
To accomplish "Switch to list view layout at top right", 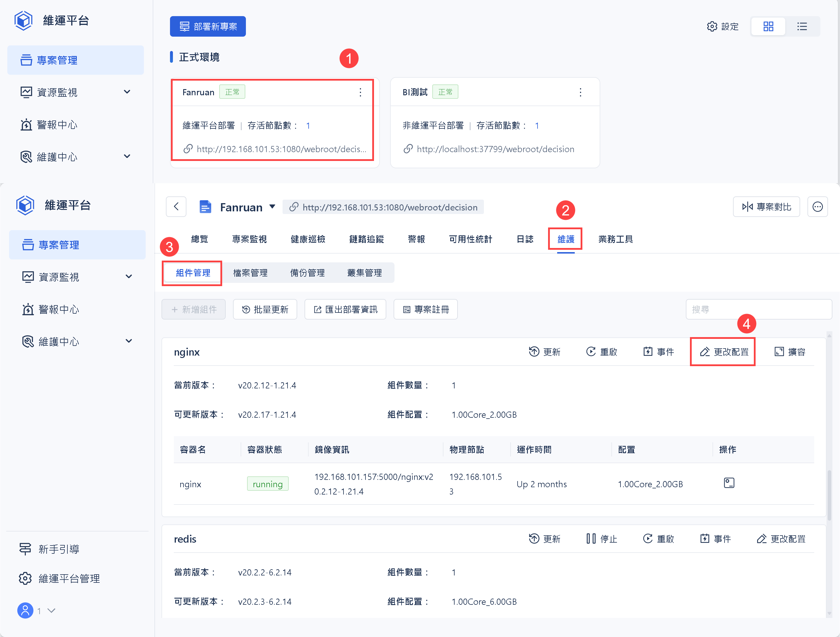I will coord(802,26).
